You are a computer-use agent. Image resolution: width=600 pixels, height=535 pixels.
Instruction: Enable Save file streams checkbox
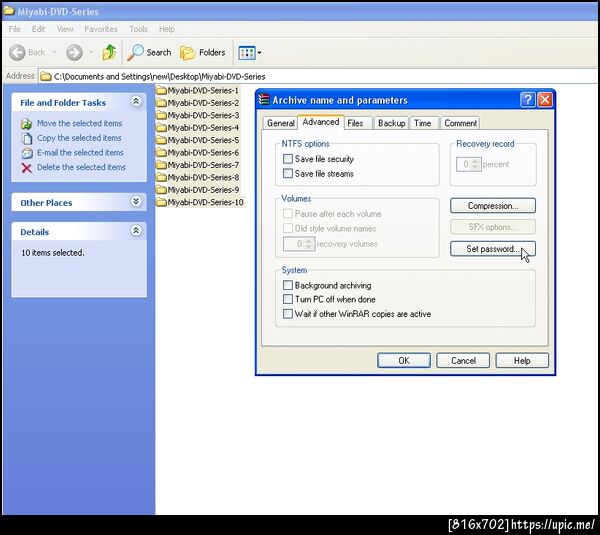pos(288,173)
